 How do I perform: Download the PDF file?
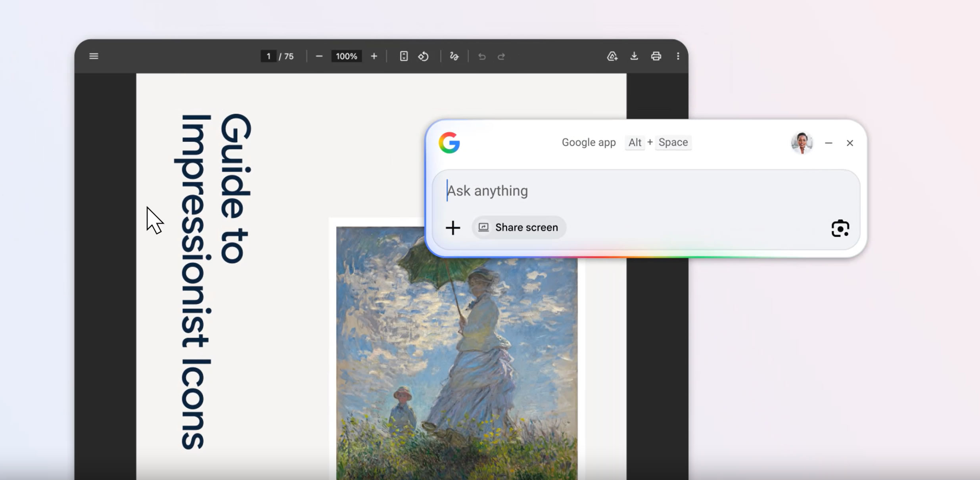click(634, 56)
